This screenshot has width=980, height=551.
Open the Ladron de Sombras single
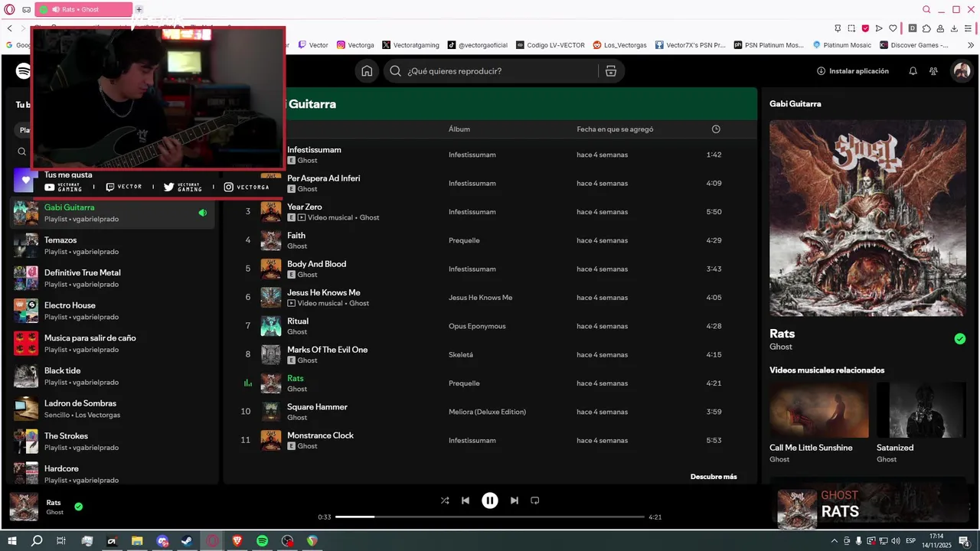(112, 409)
